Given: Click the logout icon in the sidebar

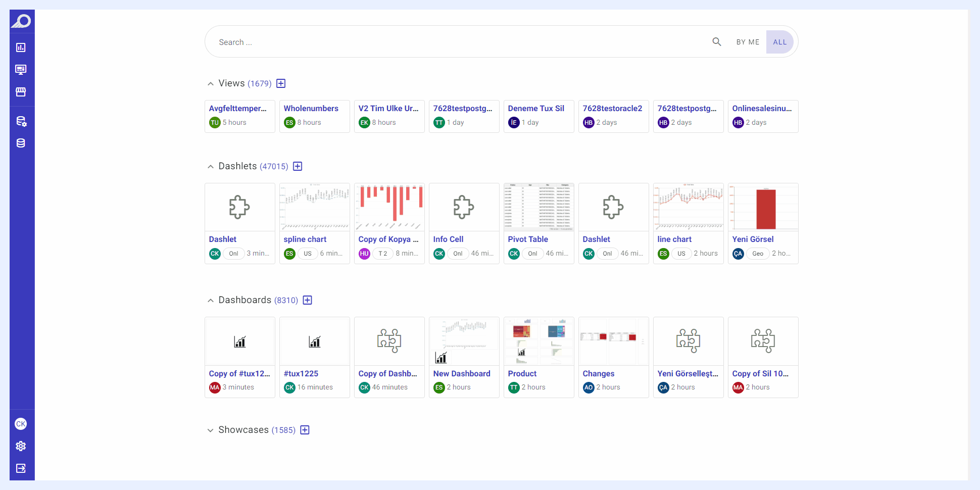Looking at the screenshot, I should coord(21,468).
